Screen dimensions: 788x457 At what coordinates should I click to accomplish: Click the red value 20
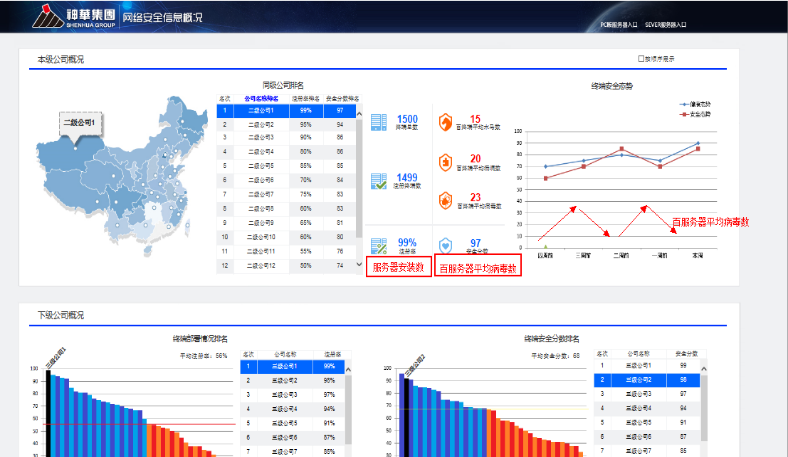tap(475, 158)
